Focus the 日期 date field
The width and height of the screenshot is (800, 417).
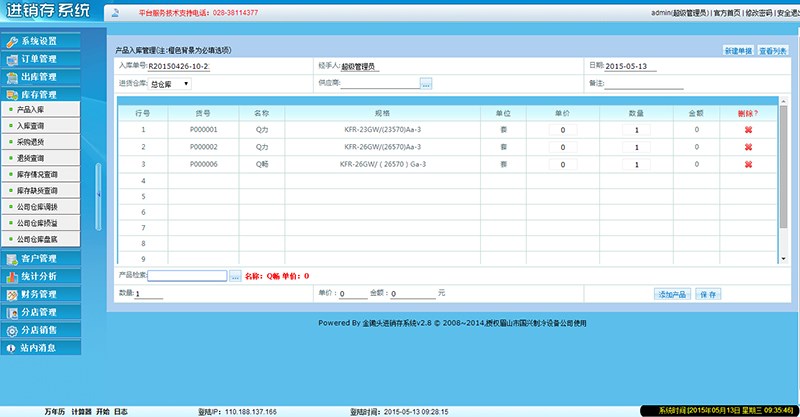pyautogui.click(x=631, y=66)
